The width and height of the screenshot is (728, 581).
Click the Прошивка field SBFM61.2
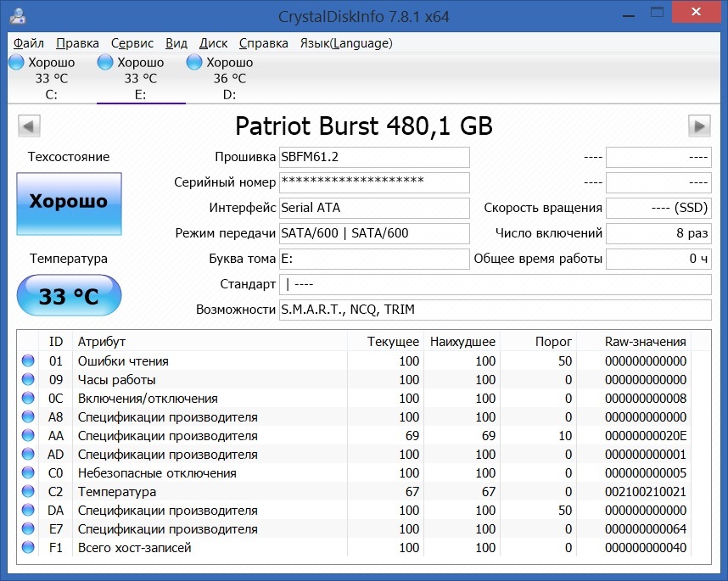pos(373,158)
